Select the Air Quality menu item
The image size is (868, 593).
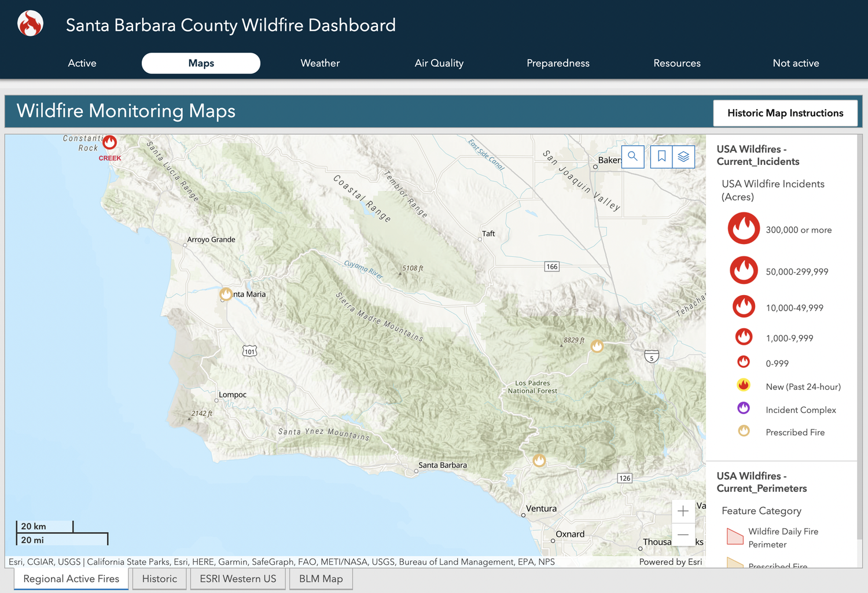pyautogui.click(x=439, y=63)
